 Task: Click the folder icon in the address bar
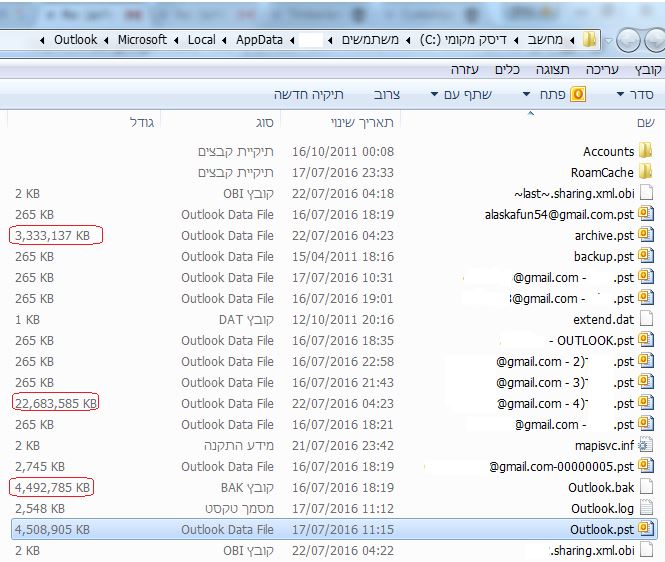pos(590,40)
